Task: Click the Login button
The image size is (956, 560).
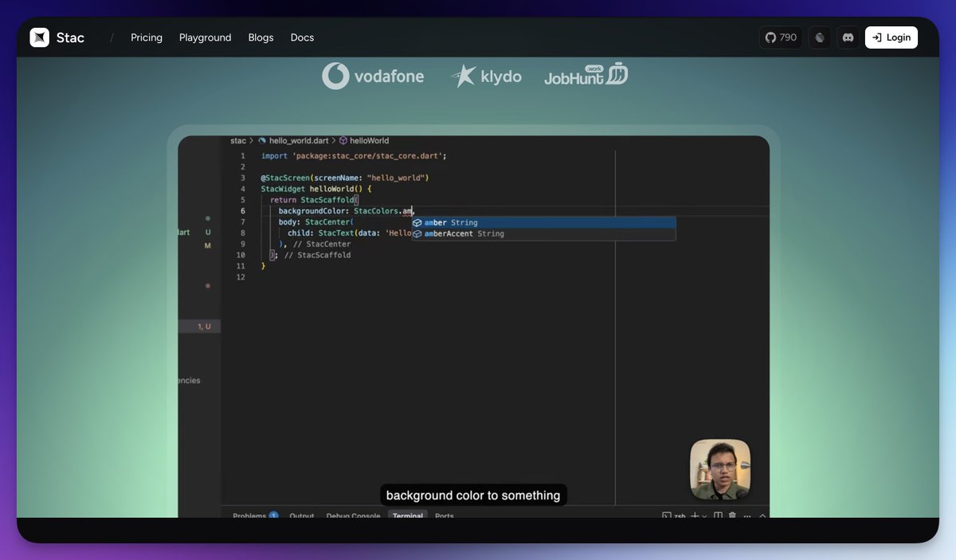Action: (891, 37)
